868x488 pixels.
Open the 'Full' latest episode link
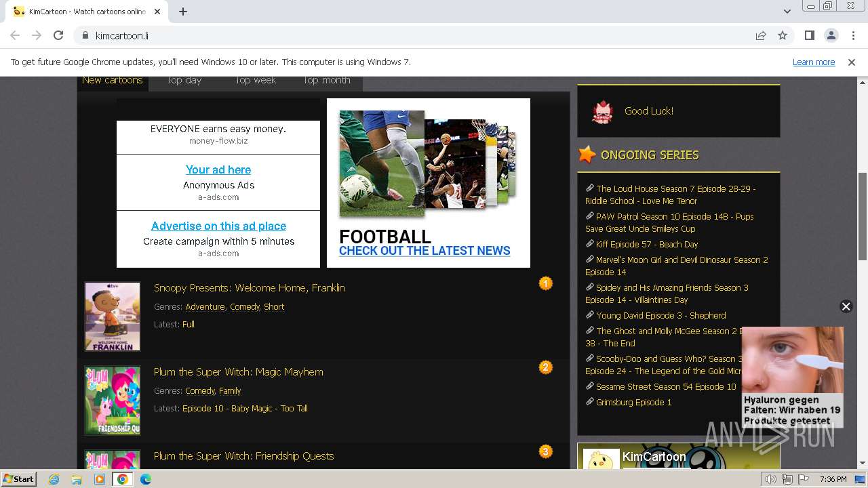pos(189,325)
